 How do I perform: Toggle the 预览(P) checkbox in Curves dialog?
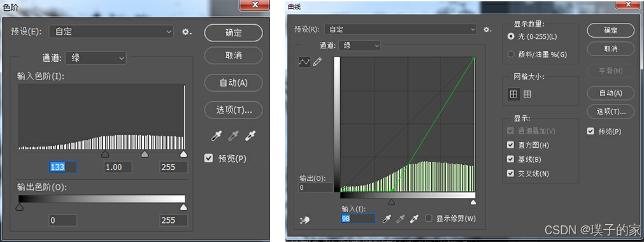point(591,131)
